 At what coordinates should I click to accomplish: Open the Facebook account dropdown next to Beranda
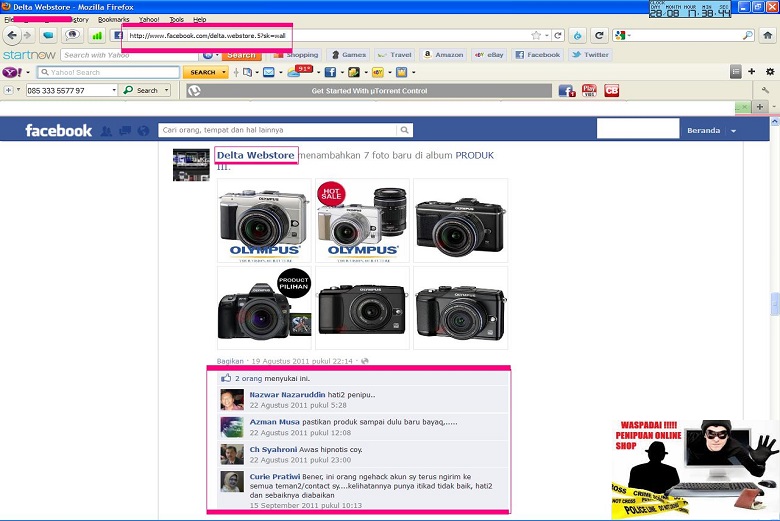click(733, 131)
